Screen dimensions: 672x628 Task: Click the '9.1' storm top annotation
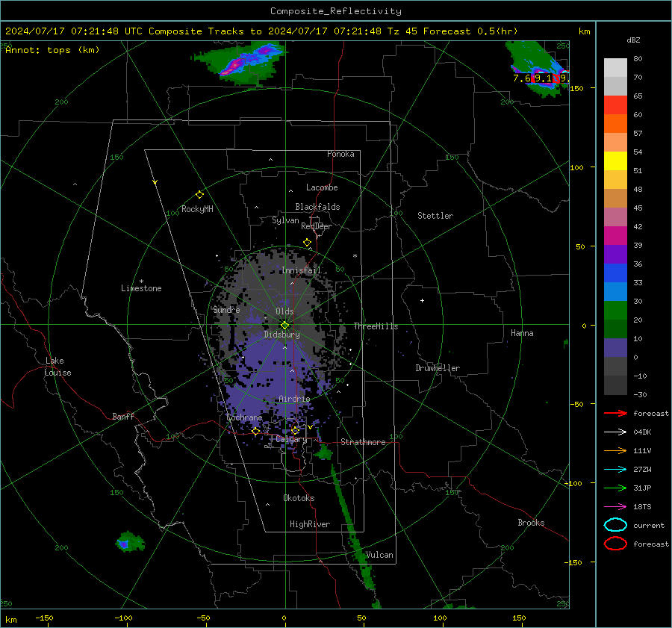click(x=544, y=78)
